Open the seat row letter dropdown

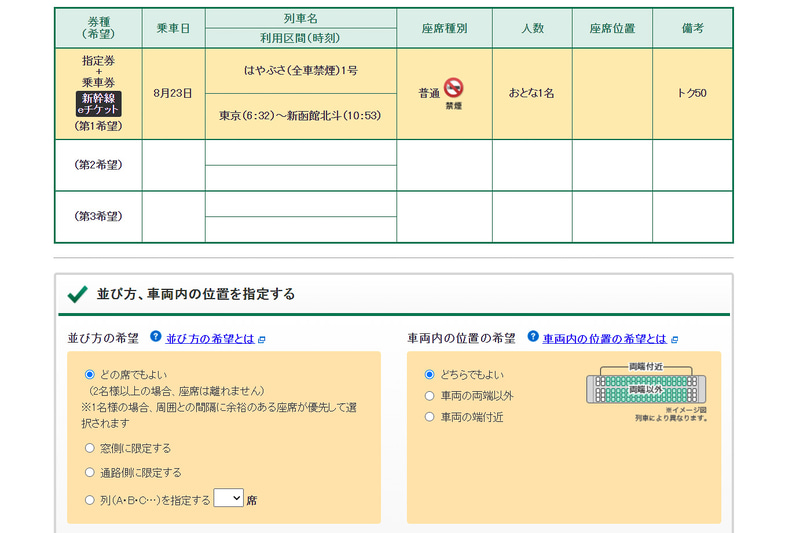click(228, 498)
